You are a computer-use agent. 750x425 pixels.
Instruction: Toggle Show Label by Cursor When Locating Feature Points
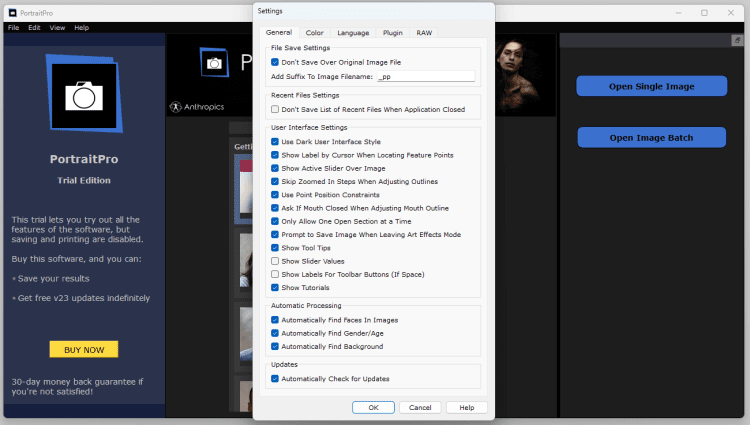275,155
